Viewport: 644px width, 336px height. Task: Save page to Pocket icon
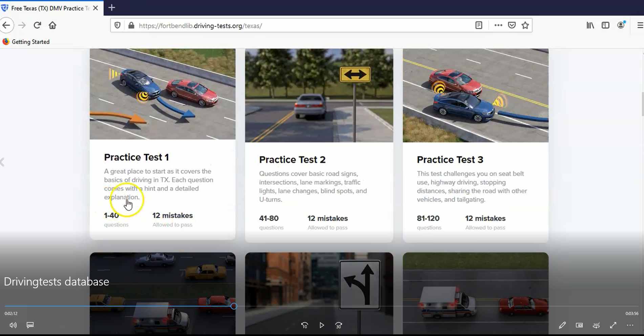tap(512, 25)
